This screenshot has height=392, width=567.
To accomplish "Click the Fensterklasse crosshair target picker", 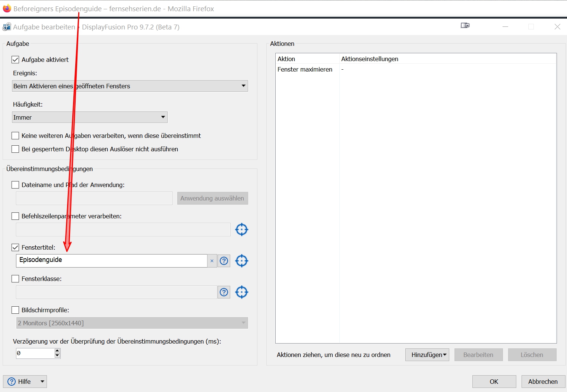I will point(242,292).
